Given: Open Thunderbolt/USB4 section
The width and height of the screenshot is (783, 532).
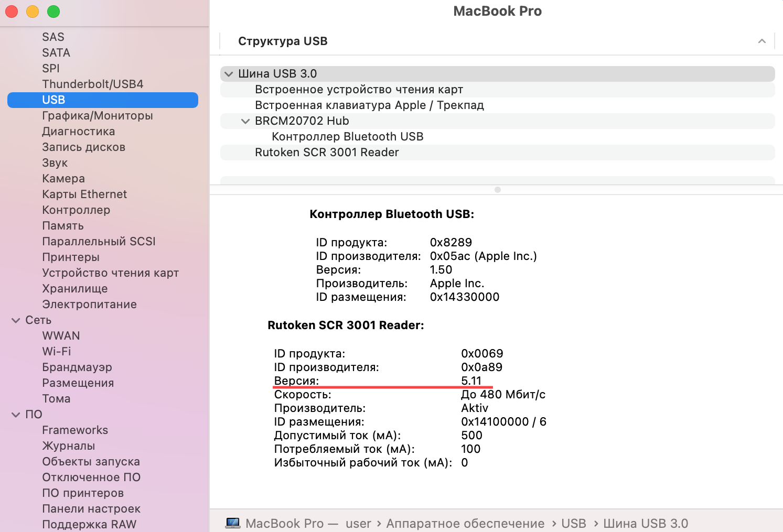Looking at the screenshot, I should point(93,84).
